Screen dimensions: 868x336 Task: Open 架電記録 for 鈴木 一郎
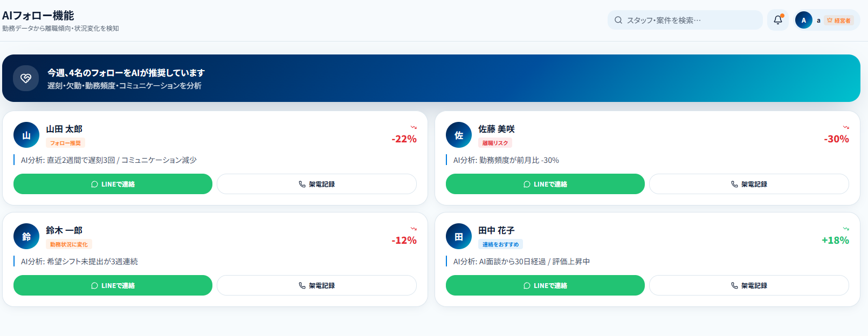coord(316,285)
